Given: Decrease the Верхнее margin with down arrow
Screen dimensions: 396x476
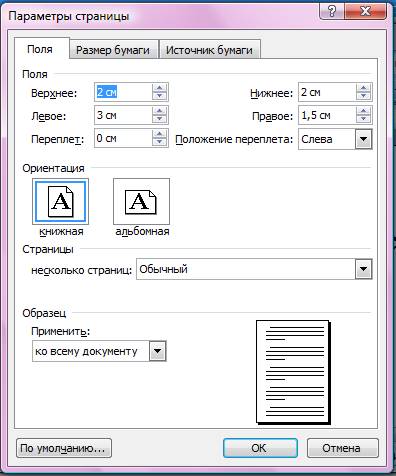Looking at the screenshot, I should (159, 96).
